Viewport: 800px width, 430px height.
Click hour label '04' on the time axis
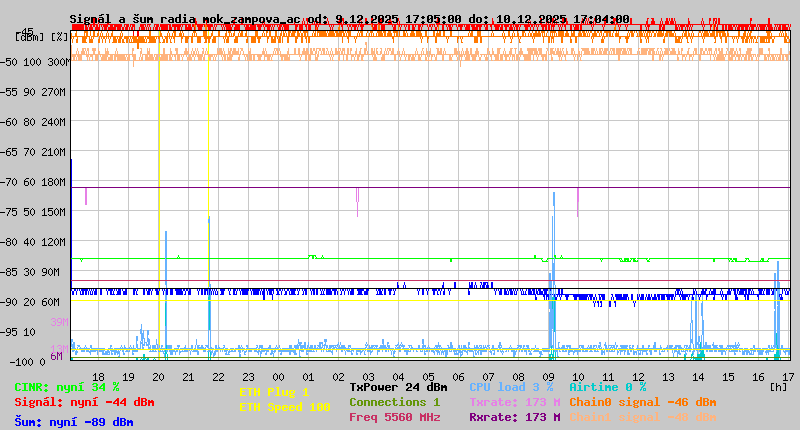[398, 377]
